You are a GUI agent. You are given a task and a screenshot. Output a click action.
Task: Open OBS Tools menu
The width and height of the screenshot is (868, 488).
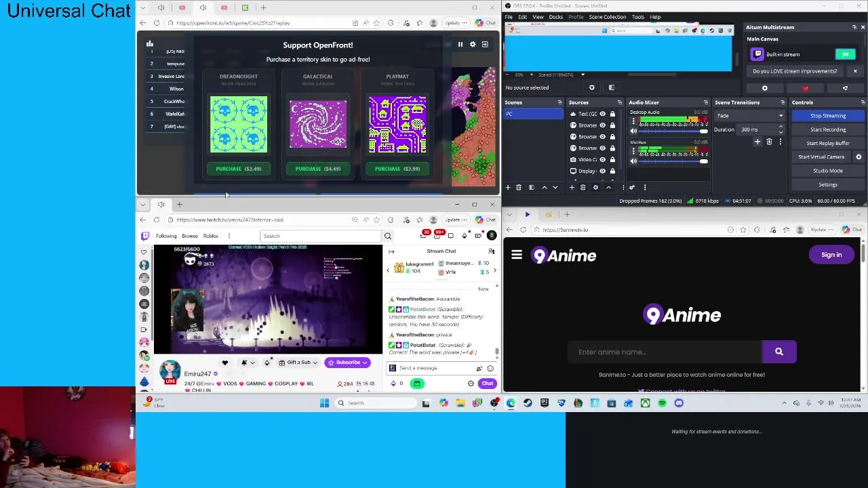click(638, 17)
